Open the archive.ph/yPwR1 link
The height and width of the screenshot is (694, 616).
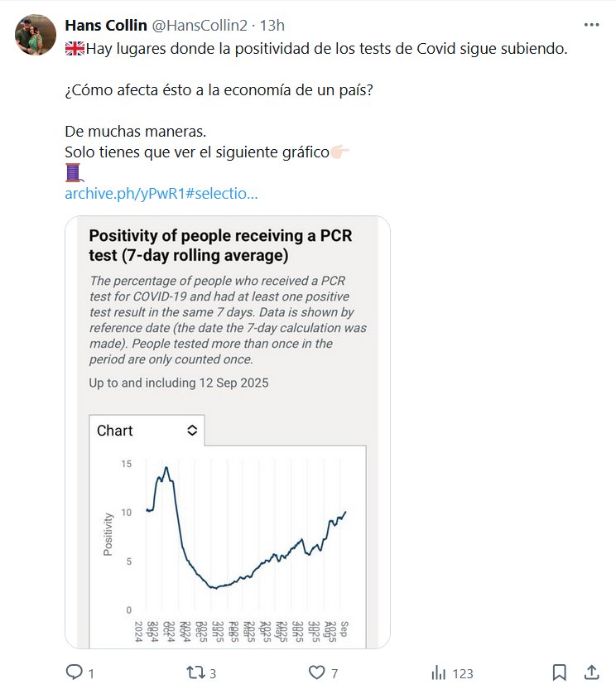coord(161,194)
